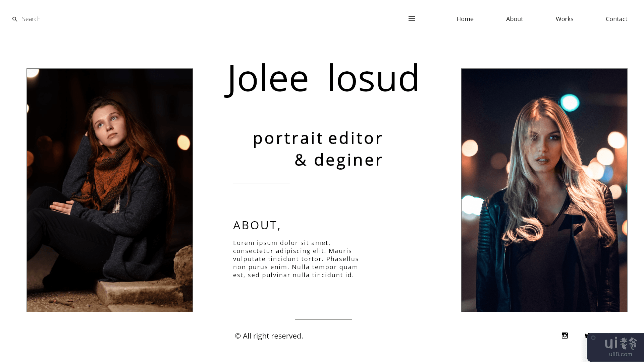This screenshot has height=362, width=644.
Task: Click the copyright text in footer
Action: coord(268,336)
